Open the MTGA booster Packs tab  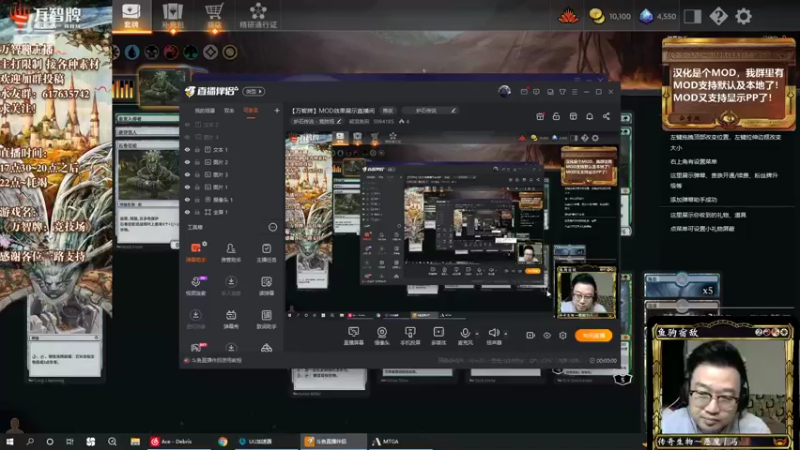point(172,16)
